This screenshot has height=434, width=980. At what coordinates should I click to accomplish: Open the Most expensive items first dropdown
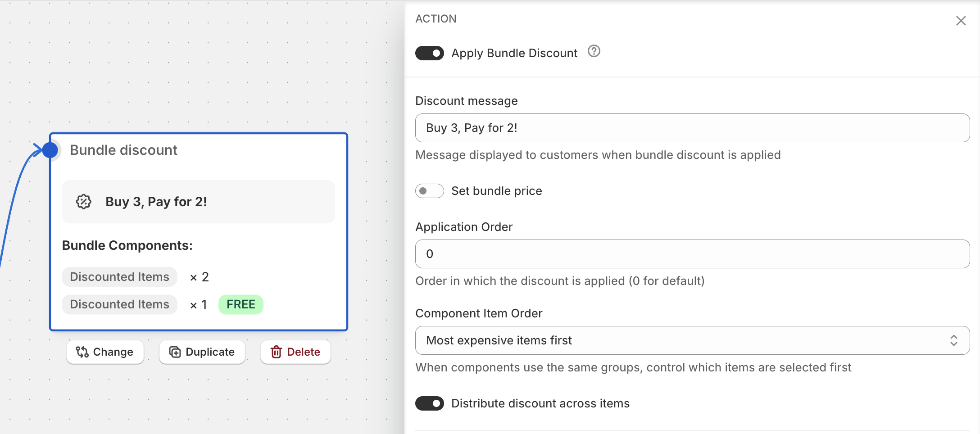point(692,340)
